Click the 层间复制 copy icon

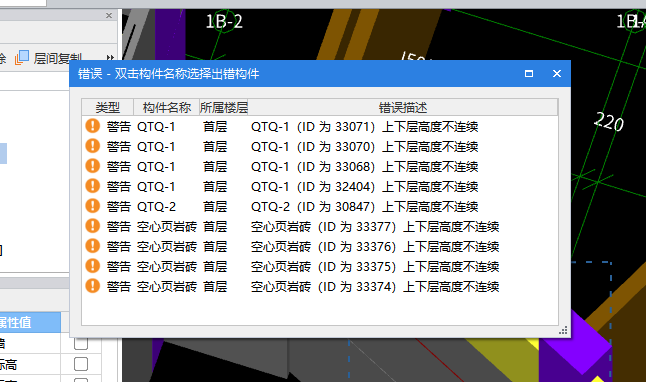tap(22, 58)
